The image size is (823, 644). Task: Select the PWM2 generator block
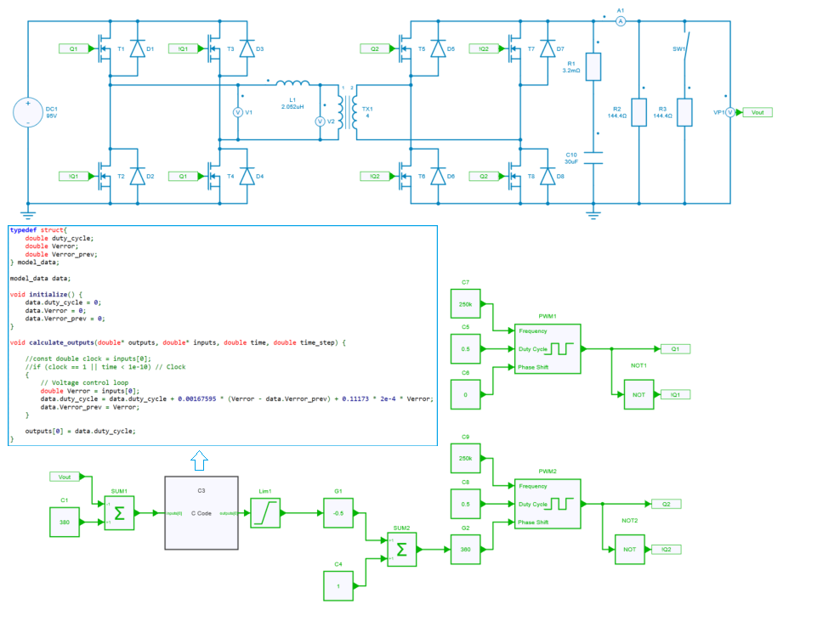pyautogui.click(x=547, y=503)
